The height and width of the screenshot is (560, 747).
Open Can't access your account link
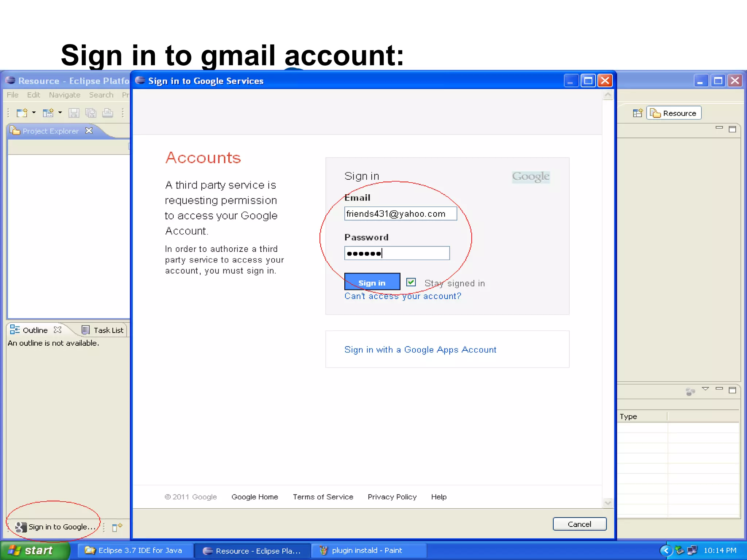(403, 296)
